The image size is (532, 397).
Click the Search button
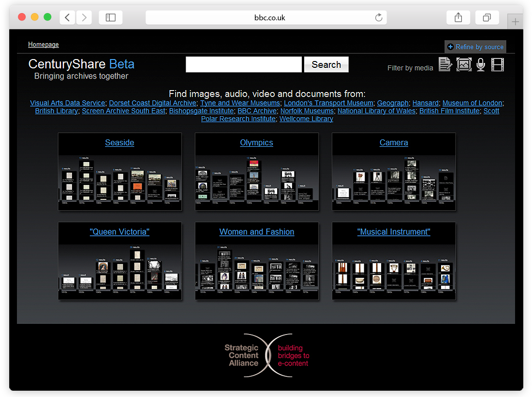coord(326,64)
